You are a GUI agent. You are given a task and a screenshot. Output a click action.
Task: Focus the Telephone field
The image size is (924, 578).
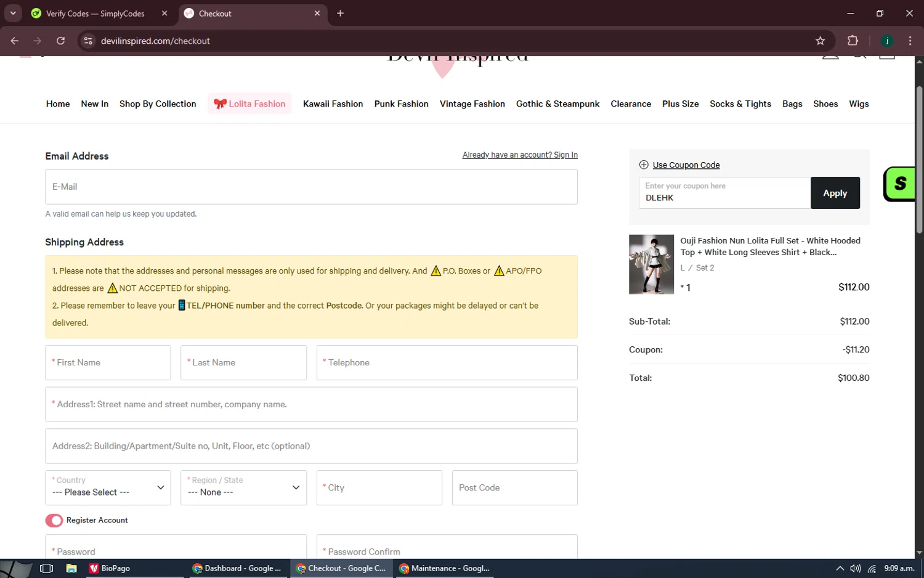[447, 362]
